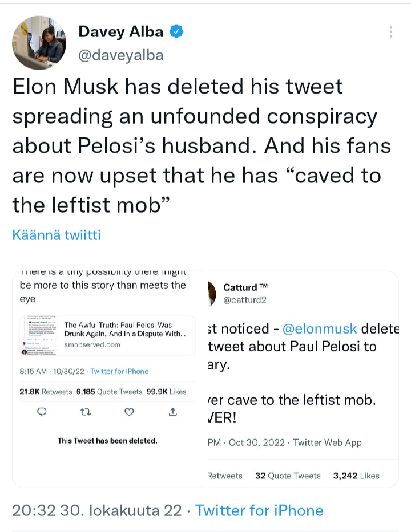Viewport: 411px width, 532px height.
Task: Open the right Catturd tweet image
Action: point(303,379)
